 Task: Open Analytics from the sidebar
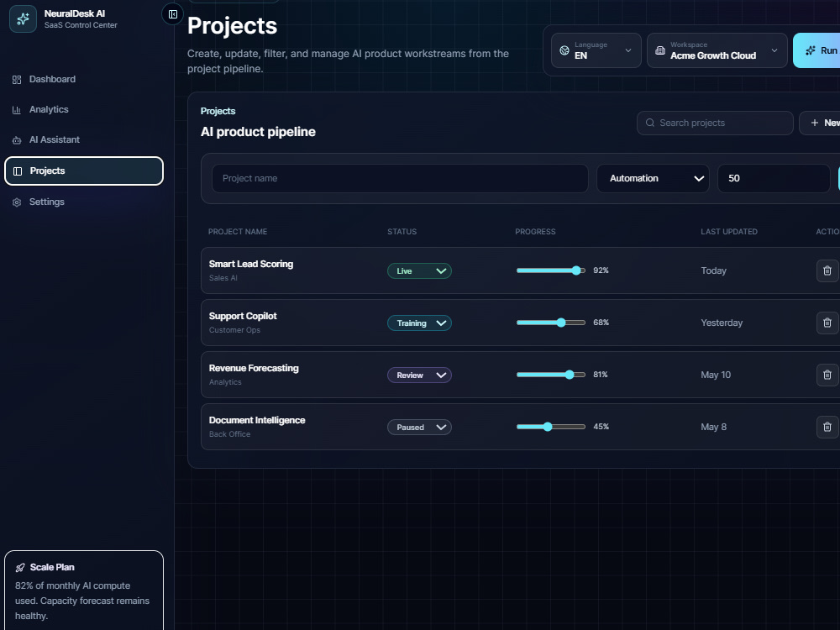point(83,110)
